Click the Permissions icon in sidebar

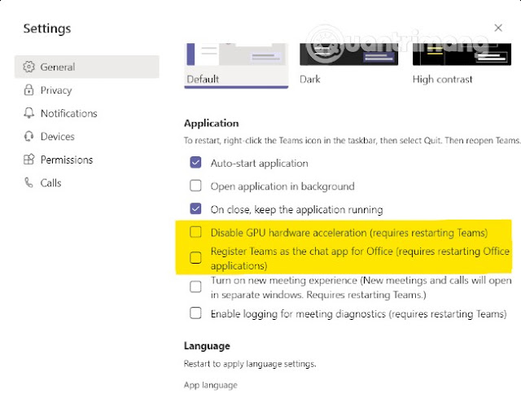coord(29,160)
